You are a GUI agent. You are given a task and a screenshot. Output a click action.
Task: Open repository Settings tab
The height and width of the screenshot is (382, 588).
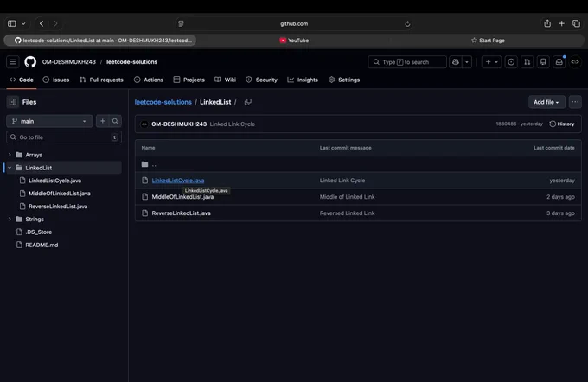[x=344, y=80]
